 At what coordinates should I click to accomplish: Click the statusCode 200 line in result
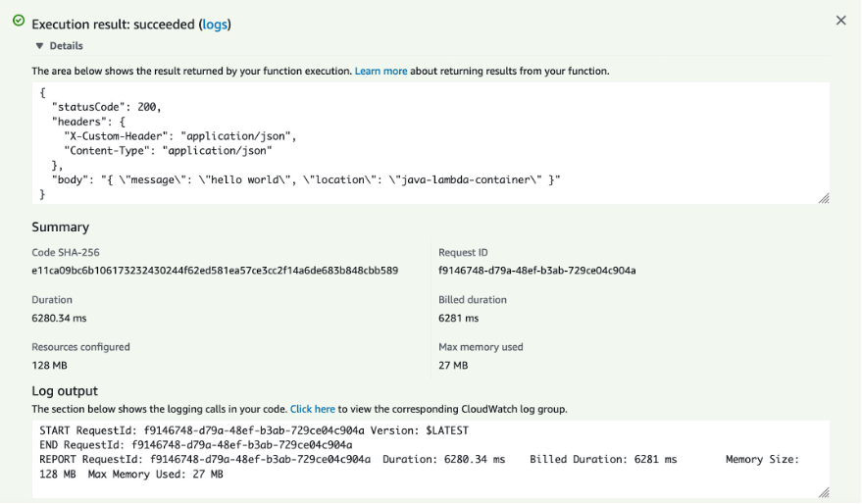(x=106, y=107)
